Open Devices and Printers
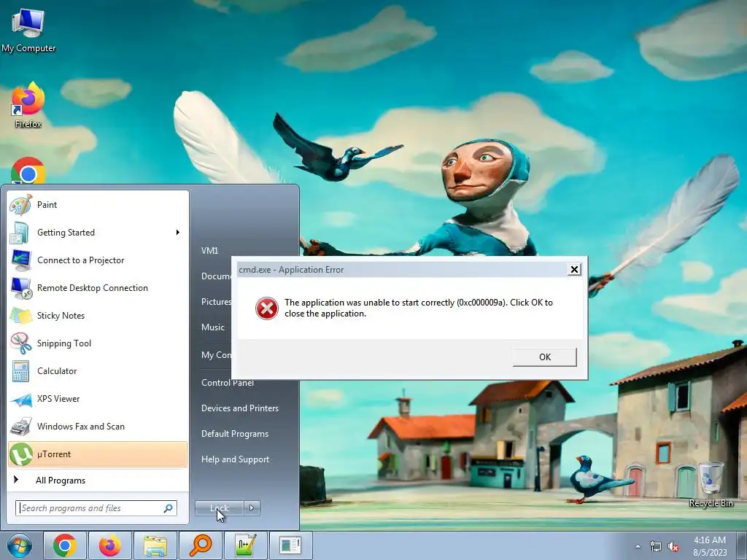747x560 pixels. (239, 408)
